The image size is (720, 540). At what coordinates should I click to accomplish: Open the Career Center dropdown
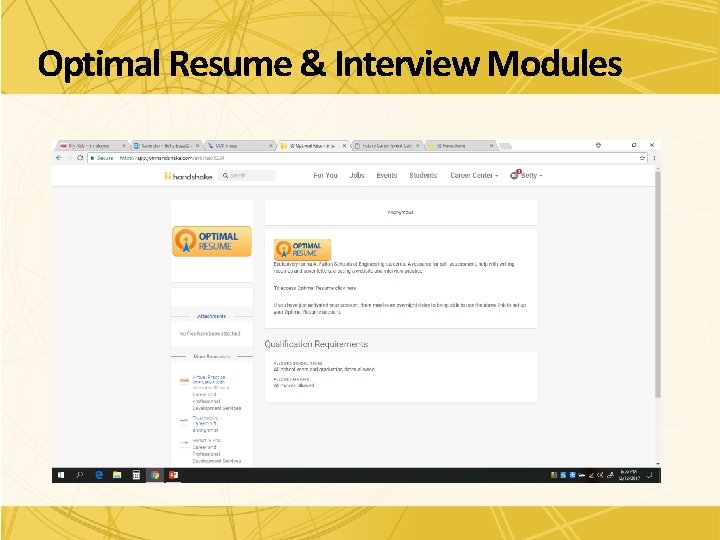tap(474, 175)
